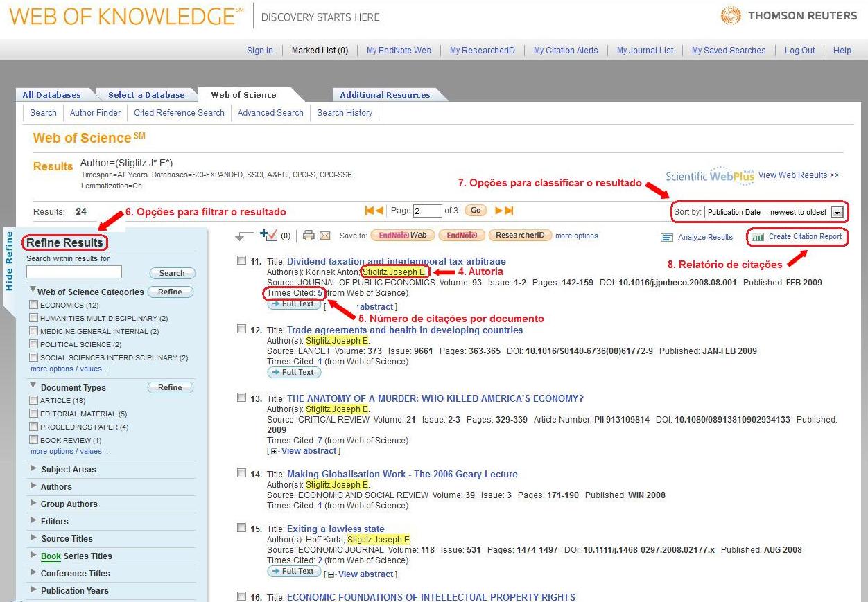
Task: Open the Sort by dropdown
Action: tap(774, 212)
